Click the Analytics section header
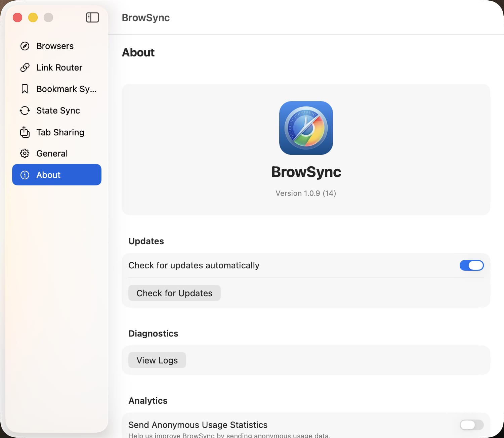The image size is (504, 438). click(x=148, y=401)
